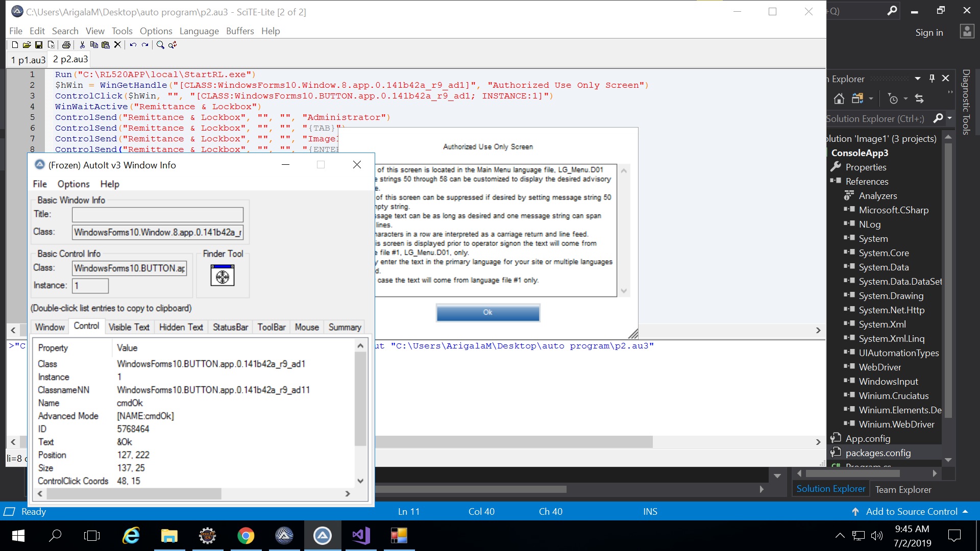Screen dimensions: 980x551
Task: Open Solution Explorer window position dropdown arrow
Action: (918, 78)
